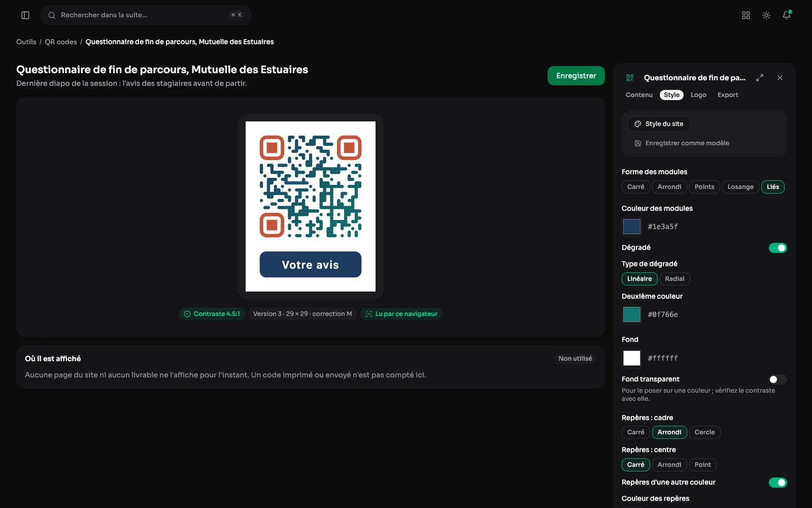
Task: Click the Enregistrer button
Action: coord(576,76)
